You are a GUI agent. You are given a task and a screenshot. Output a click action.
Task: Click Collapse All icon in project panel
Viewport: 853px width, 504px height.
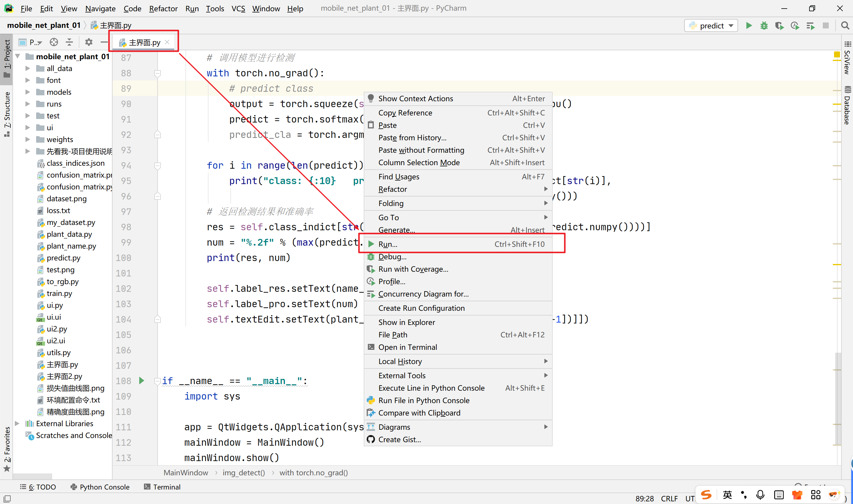(69, 42)
